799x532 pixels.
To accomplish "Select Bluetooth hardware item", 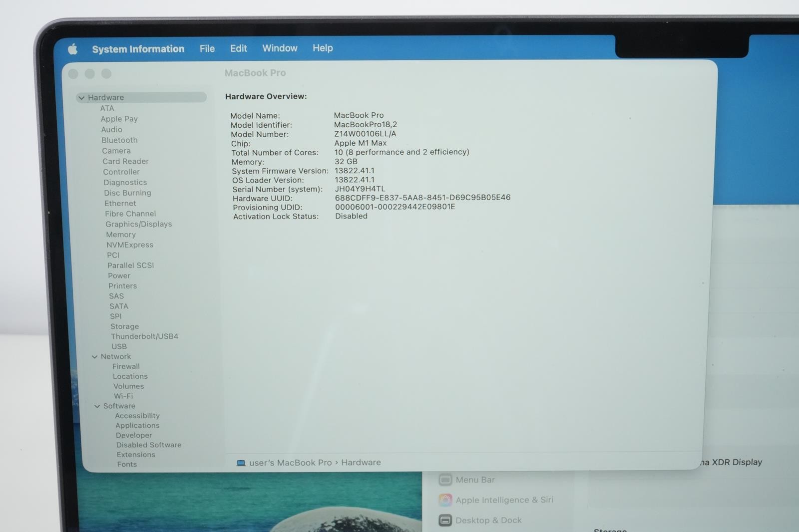I will click(x=120, y=140).
